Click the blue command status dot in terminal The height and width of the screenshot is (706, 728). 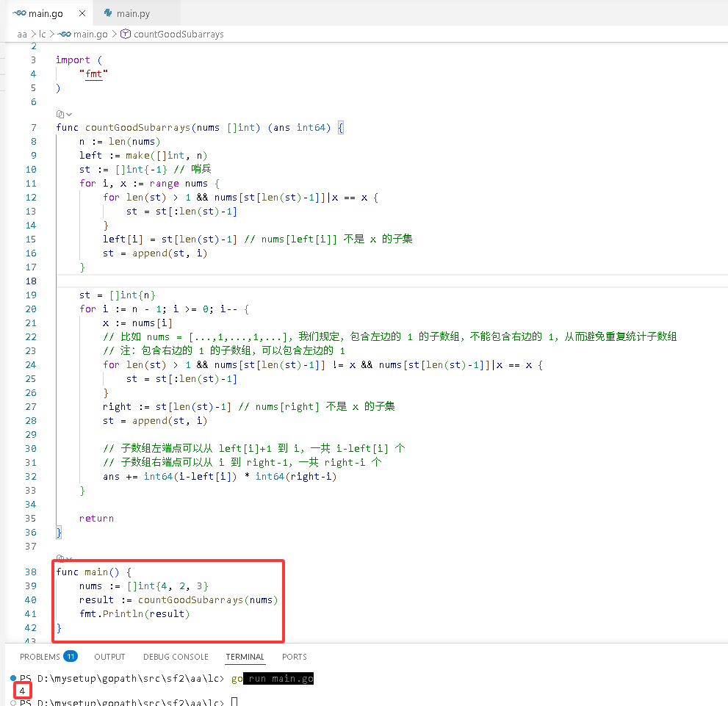pos(13,678)
